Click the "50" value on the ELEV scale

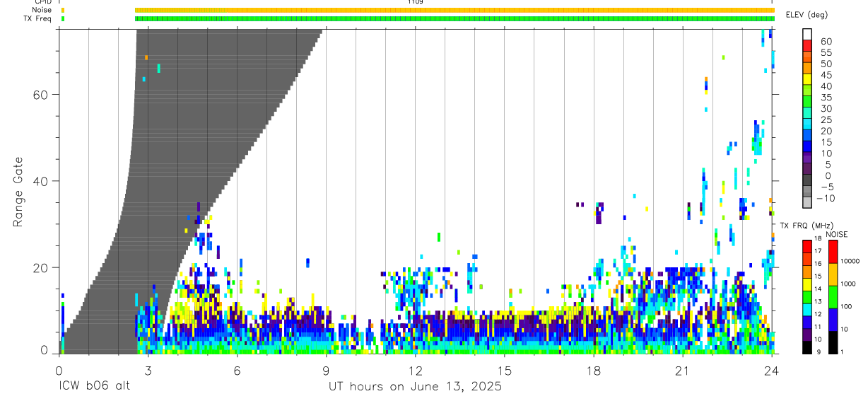point(826,64)
